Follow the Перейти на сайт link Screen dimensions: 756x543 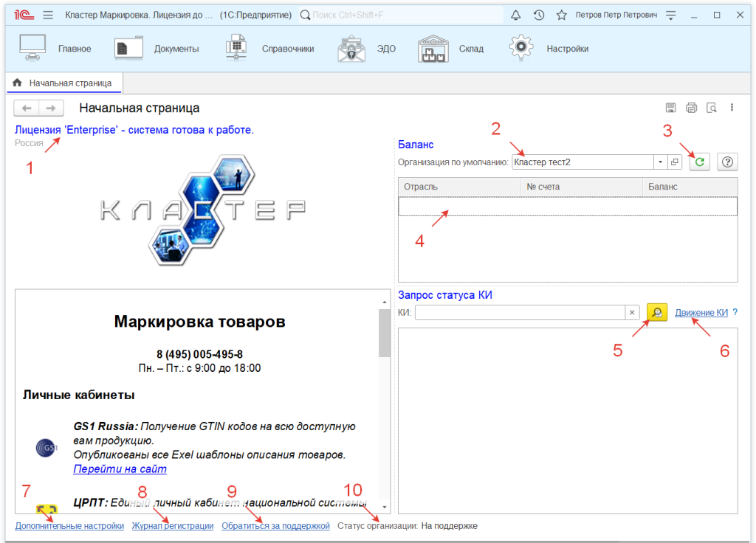120,468
